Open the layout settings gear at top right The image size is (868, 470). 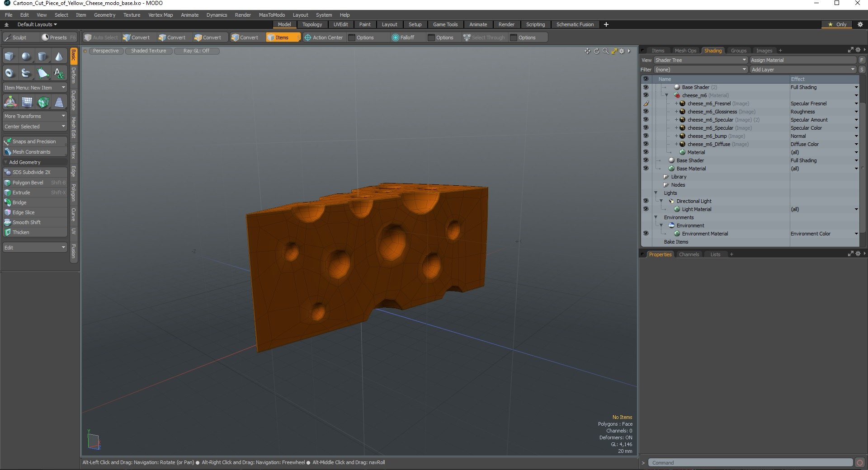pos(860,24)
